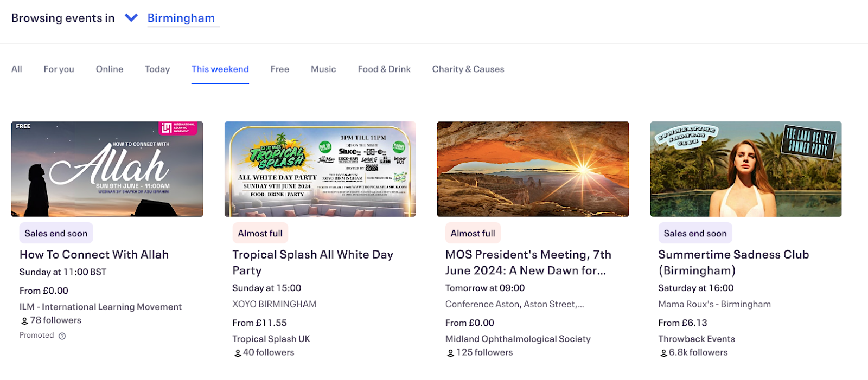This screenshot has width=868, height=380.
Task: Click the follower icon beside 125 followers
Action: tap(450, 353)
